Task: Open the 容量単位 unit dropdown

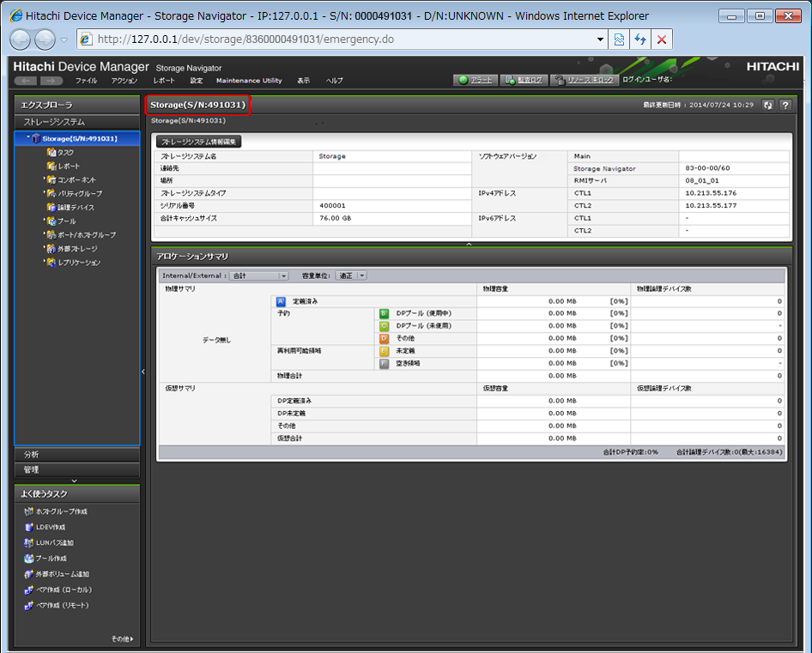Action: 351,275
